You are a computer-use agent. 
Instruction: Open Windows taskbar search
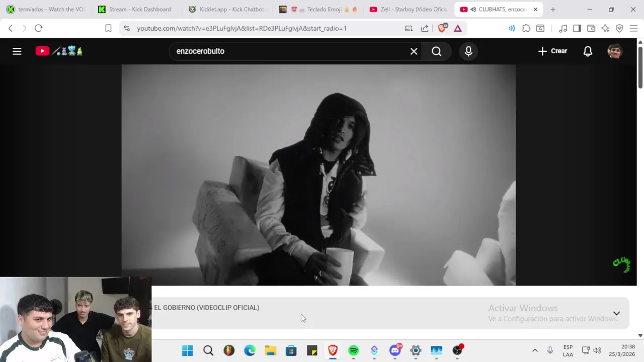pos(208,350)
